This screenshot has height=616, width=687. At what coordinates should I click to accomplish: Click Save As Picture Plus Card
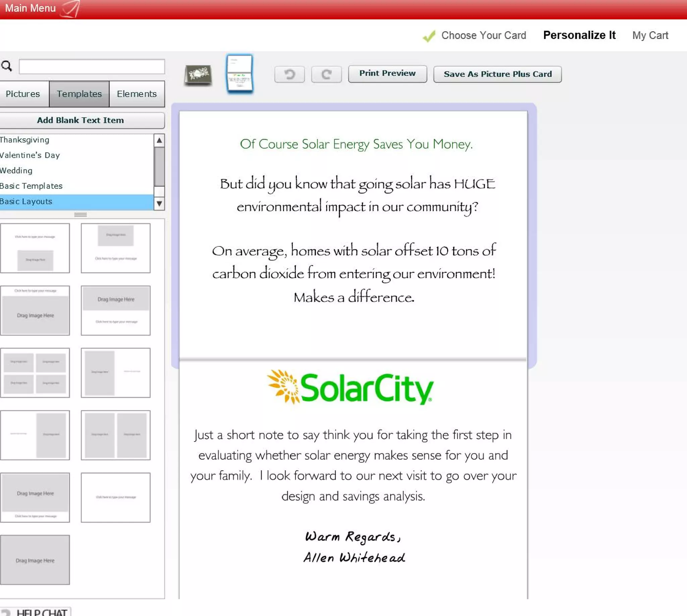[x=497, y=74]
